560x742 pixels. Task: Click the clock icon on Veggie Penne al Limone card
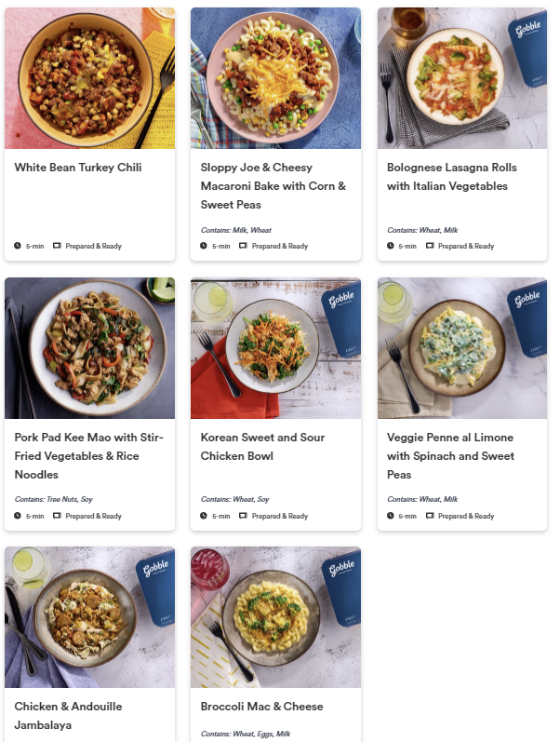(391, 516)
